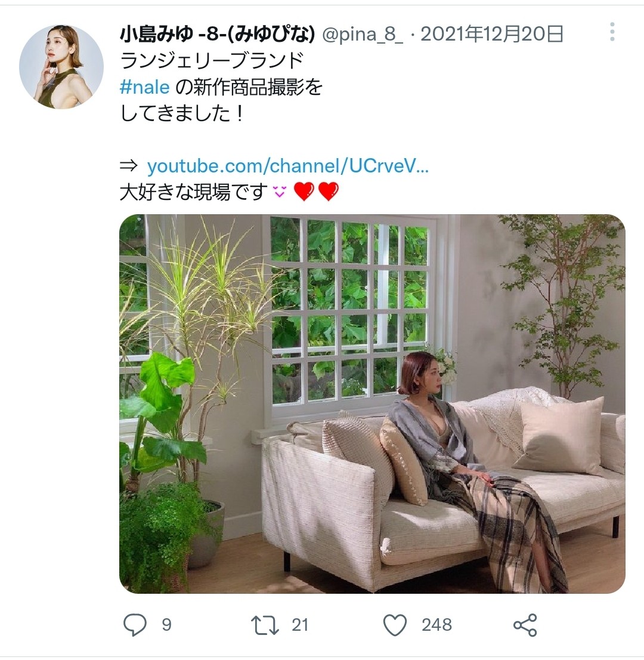Open the 2021年12月20日 tweet date
Screen dimensions: 644x660
[492, 34]
